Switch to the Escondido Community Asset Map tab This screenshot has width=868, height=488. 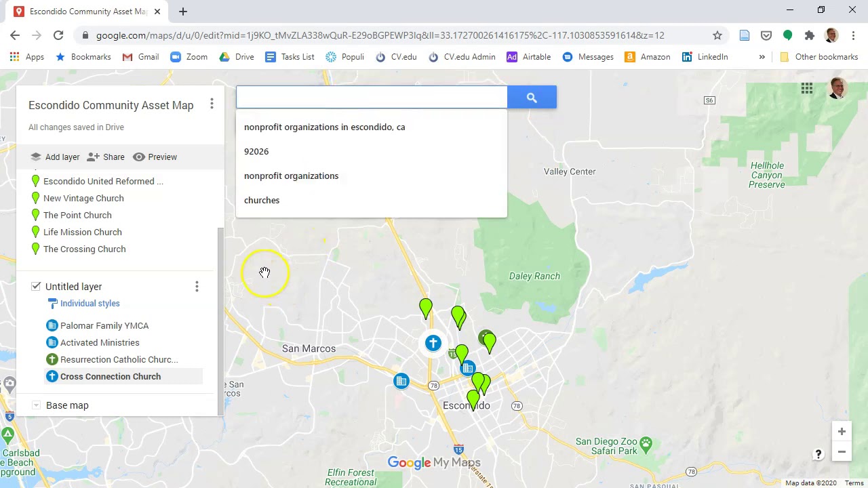point(87,12)
